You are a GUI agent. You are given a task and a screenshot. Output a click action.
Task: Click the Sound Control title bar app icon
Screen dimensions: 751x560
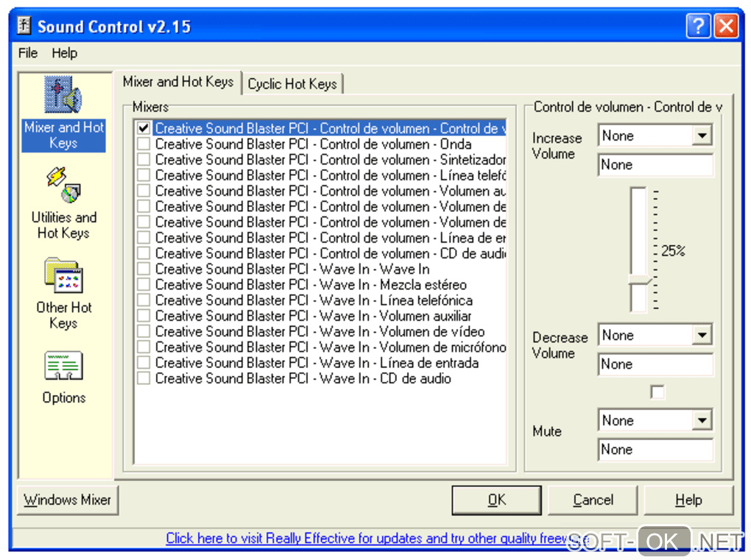(x=24, y=25)
